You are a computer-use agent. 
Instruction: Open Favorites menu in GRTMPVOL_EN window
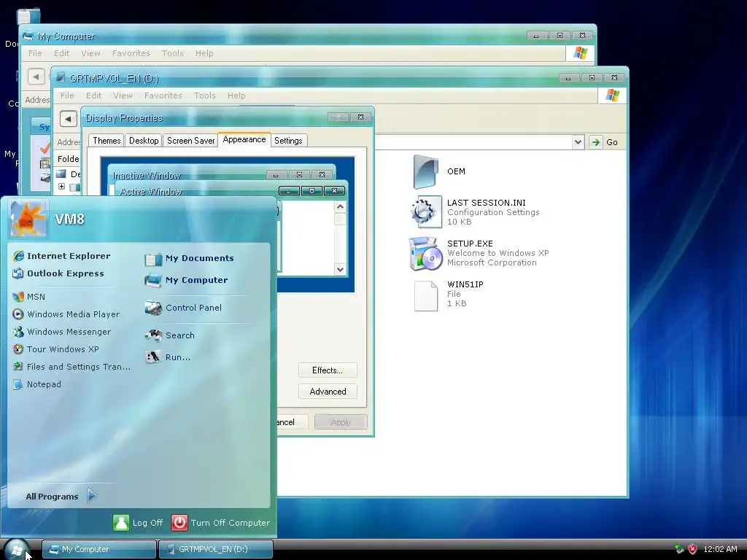click(x=163, y=96)
